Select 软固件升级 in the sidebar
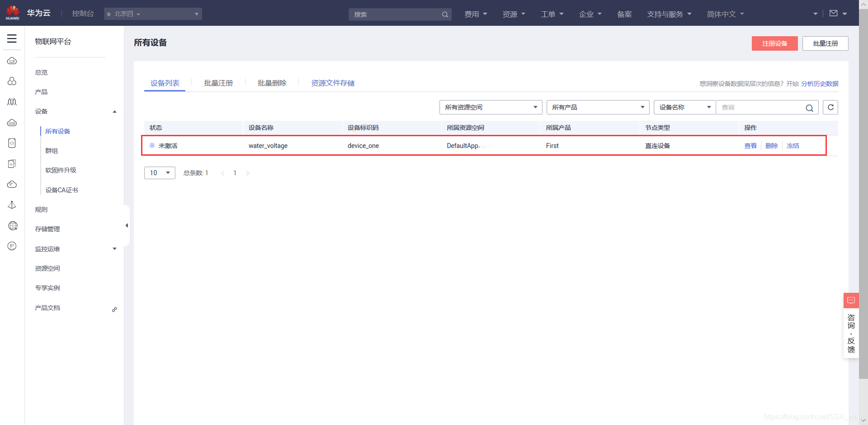 61,170
